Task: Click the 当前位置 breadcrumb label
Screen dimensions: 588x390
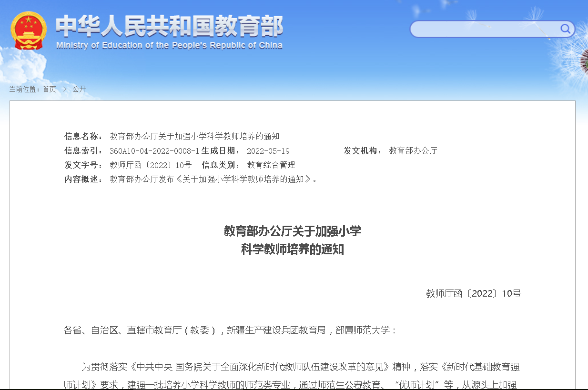Action: tap(25, 89)
